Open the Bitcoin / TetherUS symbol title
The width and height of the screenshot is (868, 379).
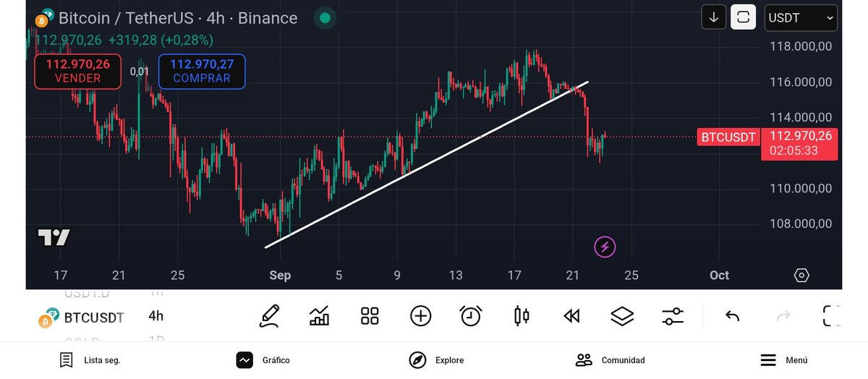pyautogui.click(x=178, y=18)
